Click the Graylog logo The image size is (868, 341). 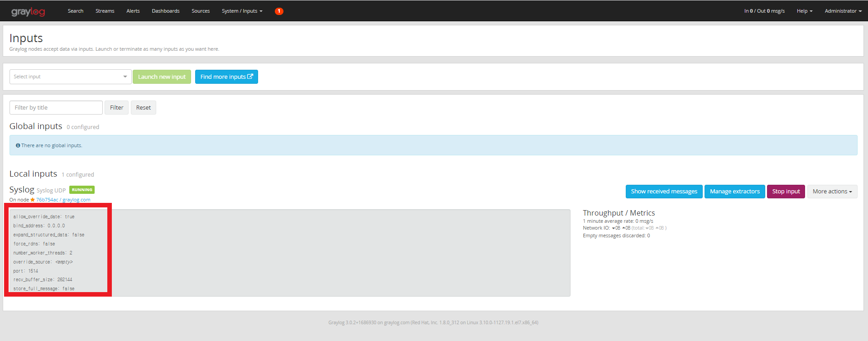(x=28, y=11)
